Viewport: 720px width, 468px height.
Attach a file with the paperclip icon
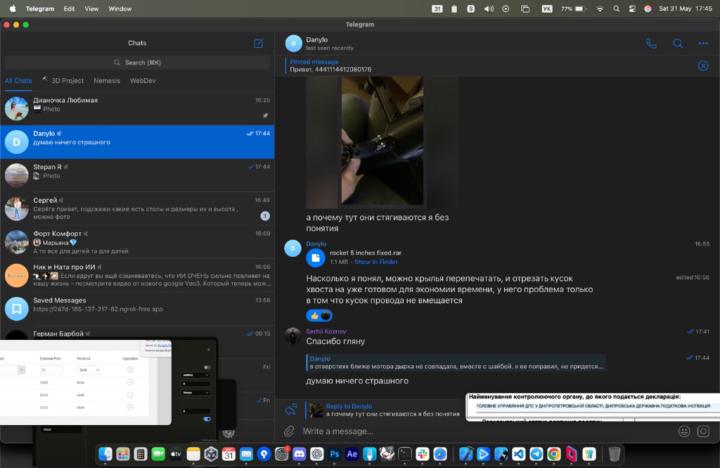tap(289, 431)
